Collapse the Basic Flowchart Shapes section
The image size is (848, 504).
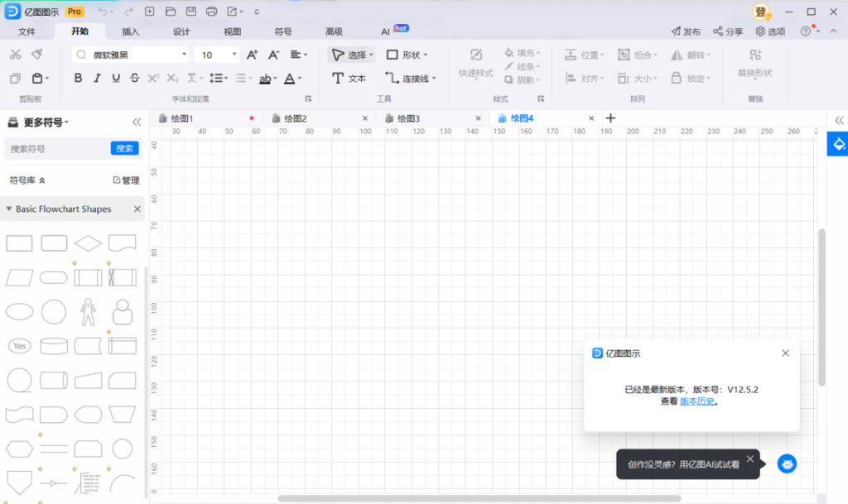[x=9, y=209]
